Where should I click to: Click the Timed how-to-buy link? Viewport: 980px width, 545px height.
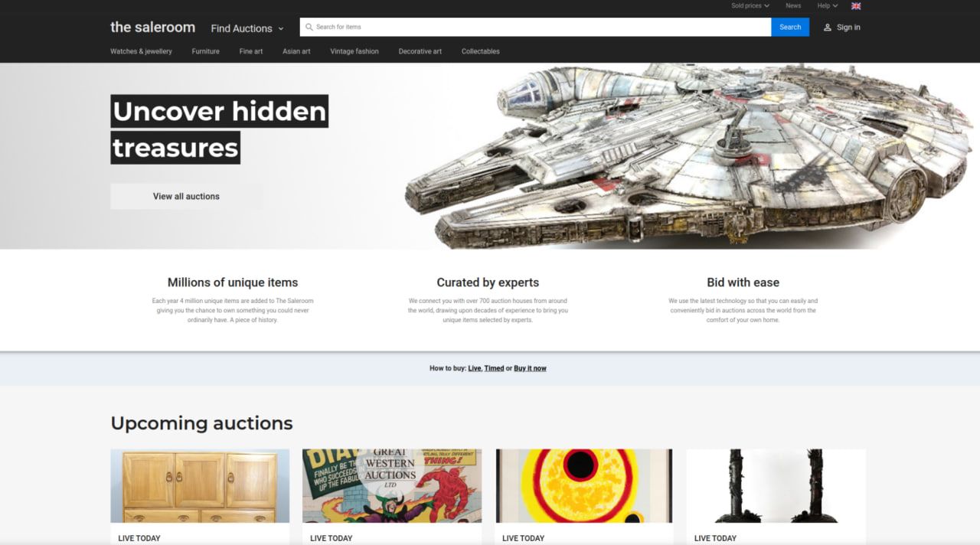494,368
